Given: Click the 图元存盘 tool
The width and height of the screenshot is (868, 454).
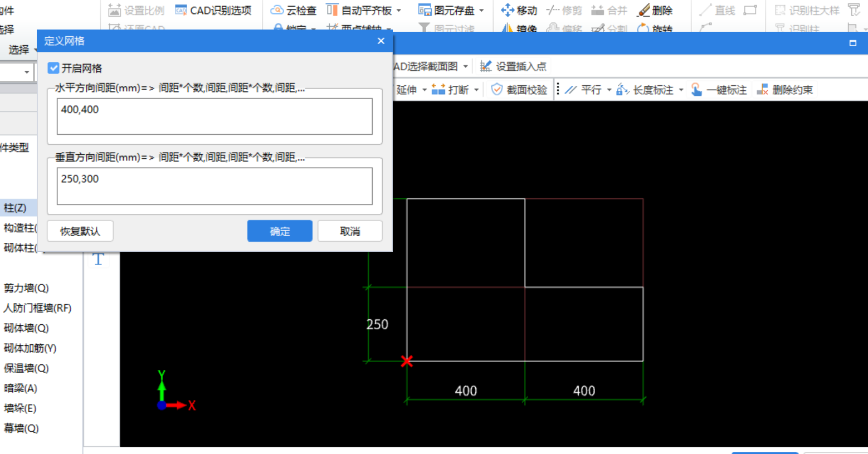Looking at the screenshot, I should 447,10.
